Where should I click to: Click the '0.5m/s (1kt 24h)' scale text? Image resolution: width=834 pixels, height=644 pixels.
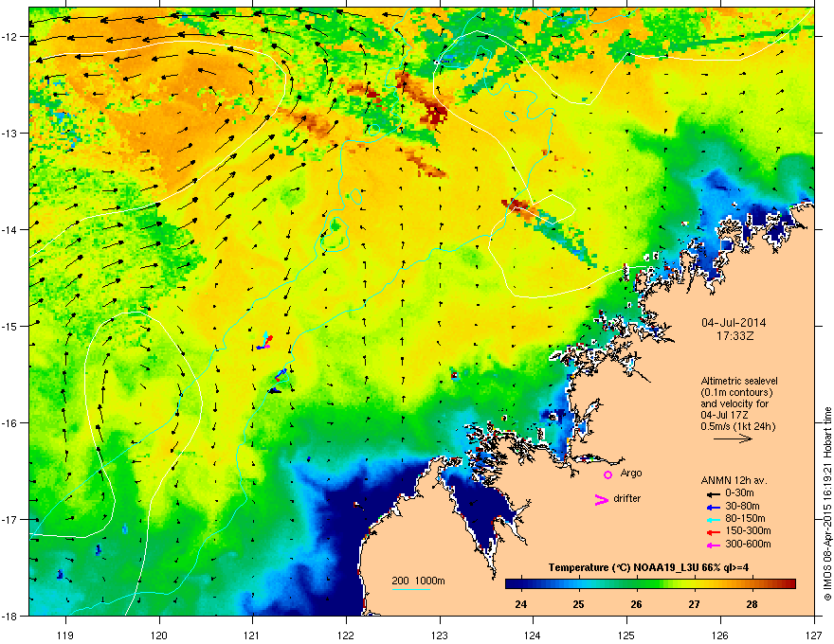tap(737, 427)
